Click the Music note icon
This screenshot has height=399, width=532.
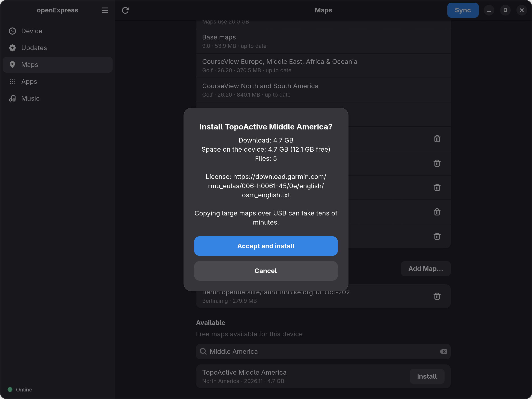coord(12,98)
